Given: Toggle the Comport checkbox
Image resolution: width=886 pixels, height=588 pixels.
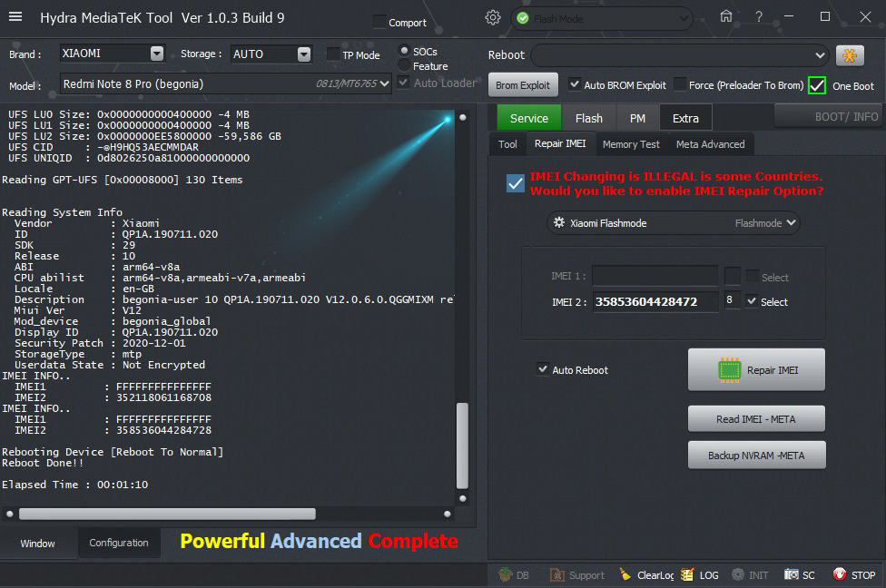Looking at the screenshot, I should [379, 22].
